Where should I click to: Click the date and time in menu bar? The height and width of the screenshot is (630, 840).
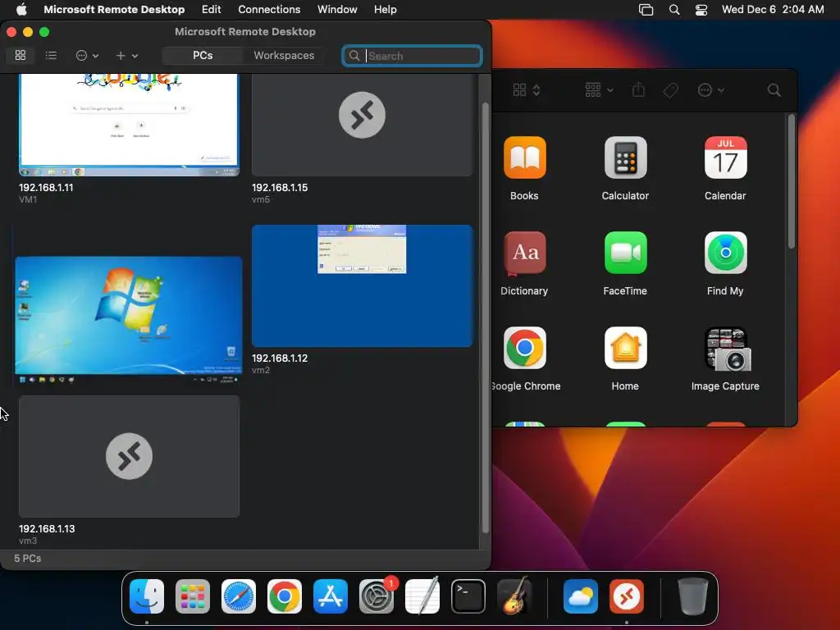[x=773, y=9]
